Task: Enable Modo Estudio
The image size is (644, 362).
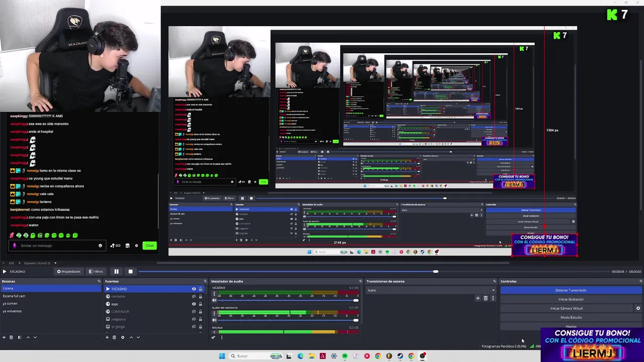Action: tap(571, 317)
